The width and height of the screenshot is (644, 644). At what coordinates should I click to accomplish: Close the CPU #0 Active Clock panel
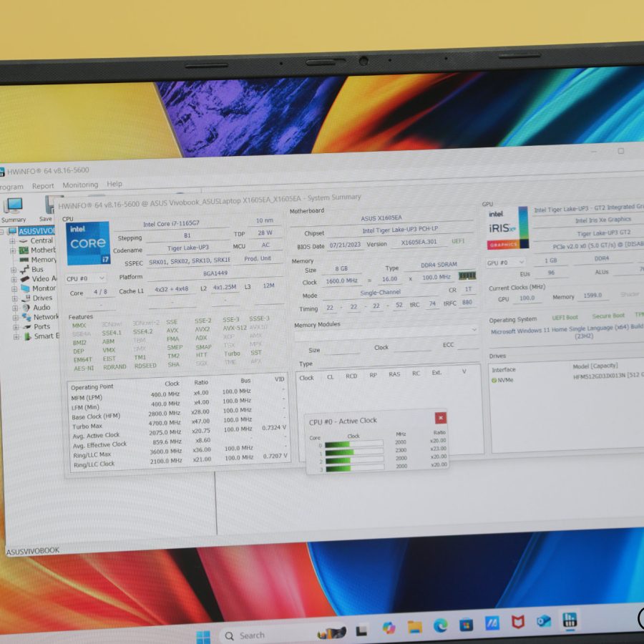pos(441,418)
